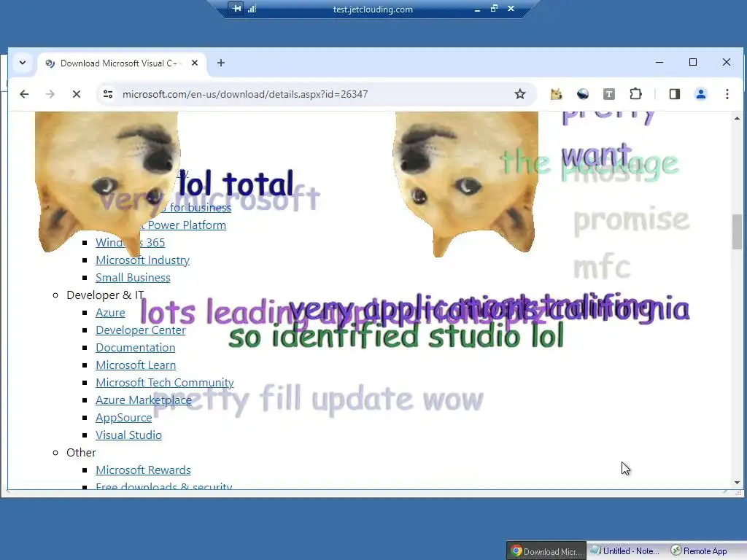Open the Developer Center link
The height and width of the screenshot is (560, 747).
pos(141,330)
